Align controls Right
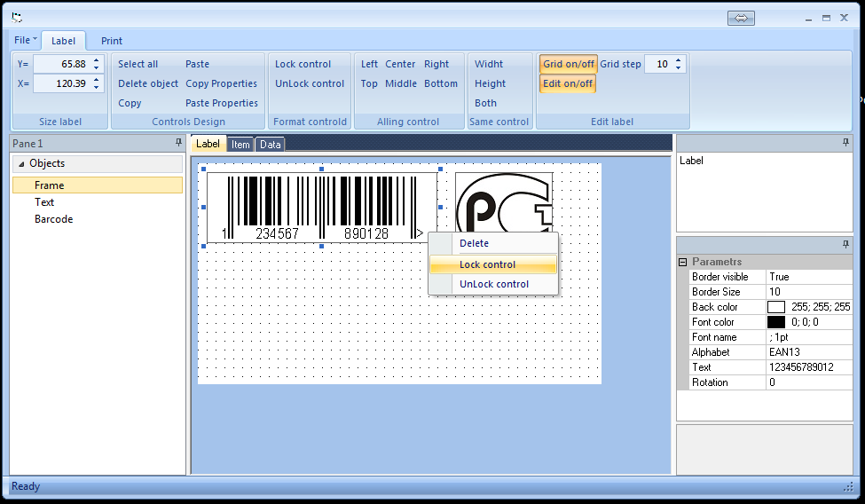Screen dimensions: 865x504 [x=436, y=64]
